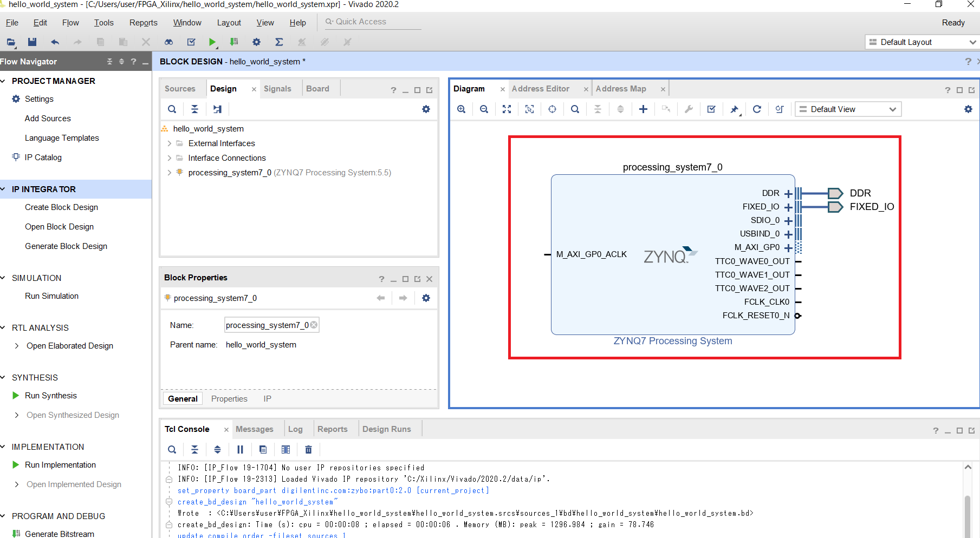The width and height of the screenshot is (980, 538).
Task: Click Run Implementation
Action: click(x=60, y=465)
